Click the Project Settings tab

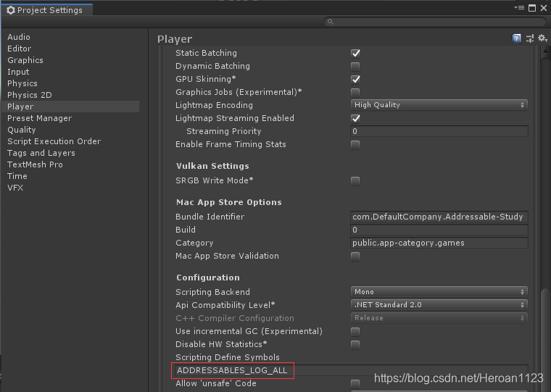click(47, 10)
